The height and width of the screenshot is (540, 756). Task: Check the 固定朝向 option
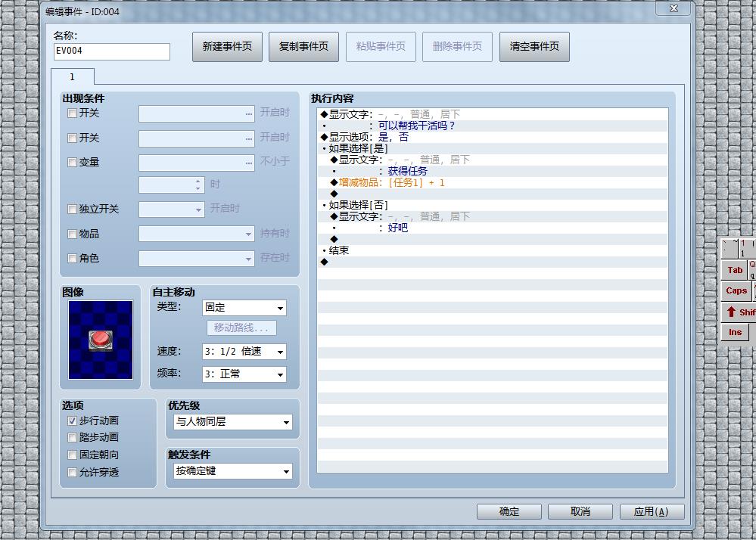click(x=73, y=455)
